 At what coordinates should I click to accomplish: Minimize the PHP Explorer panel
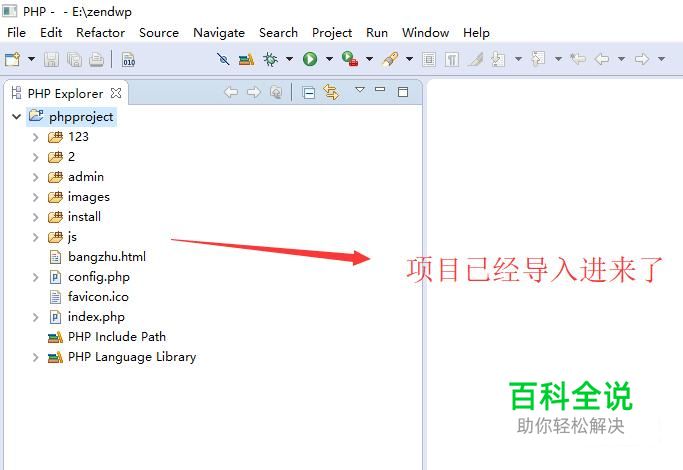[x=380, y=89]
